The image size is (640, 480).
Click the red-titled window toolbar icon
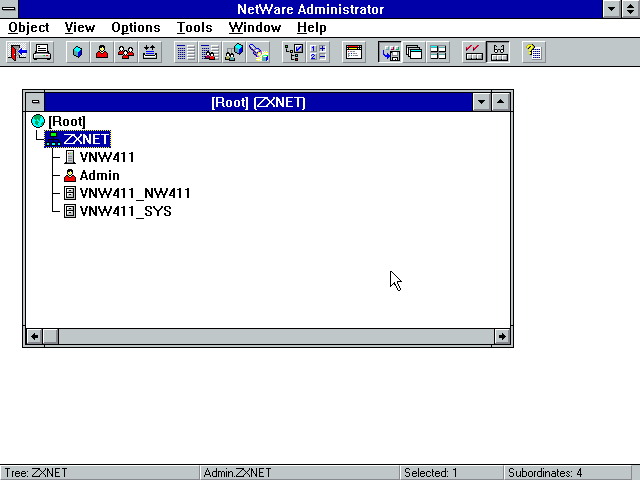point(354,52)
